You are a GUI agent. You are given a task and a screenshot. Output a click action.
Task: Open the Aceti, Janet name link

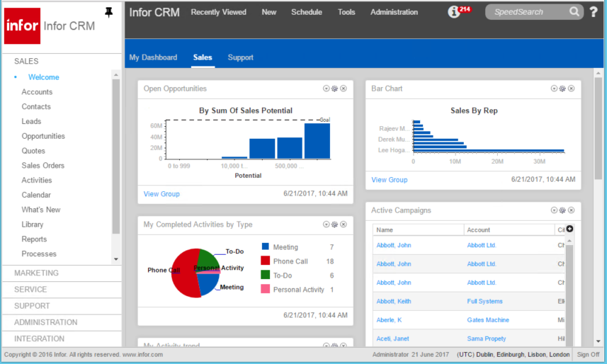point(392,339)
